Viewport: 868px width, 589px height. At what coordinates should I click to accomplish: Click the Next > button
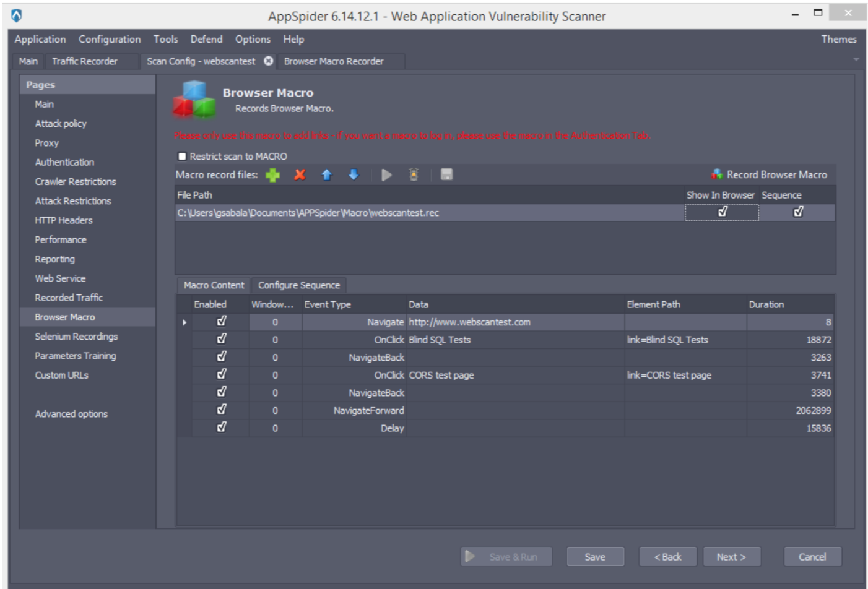coord(732,557)
